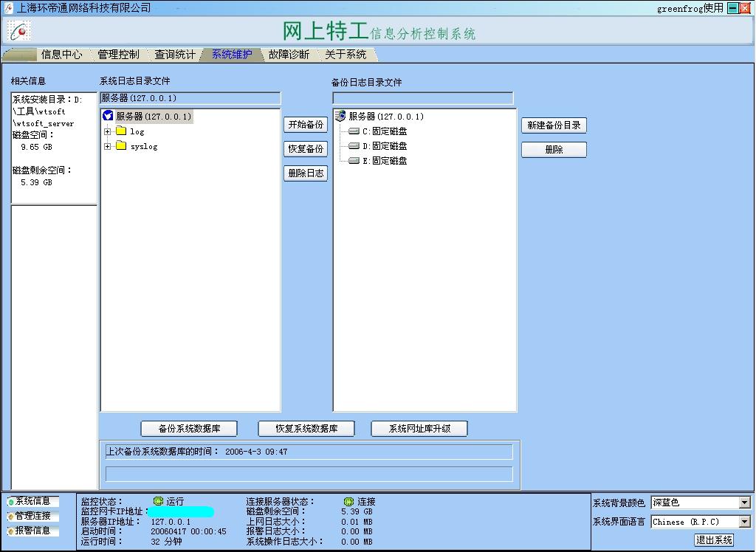Click the E: drive icon
This screenshot has width=756, height=552.
(x=354, y=161)
